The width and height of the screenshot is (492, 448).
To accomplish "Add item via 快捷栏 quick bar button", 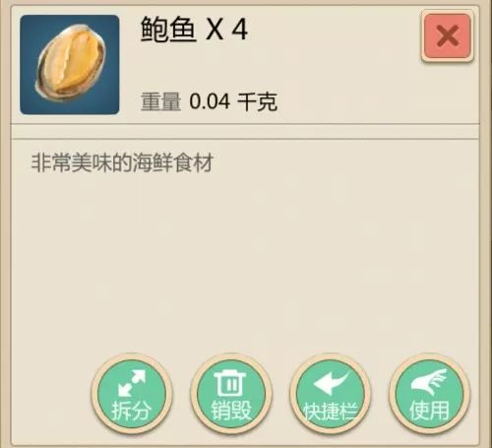I will tap(331, 394).
